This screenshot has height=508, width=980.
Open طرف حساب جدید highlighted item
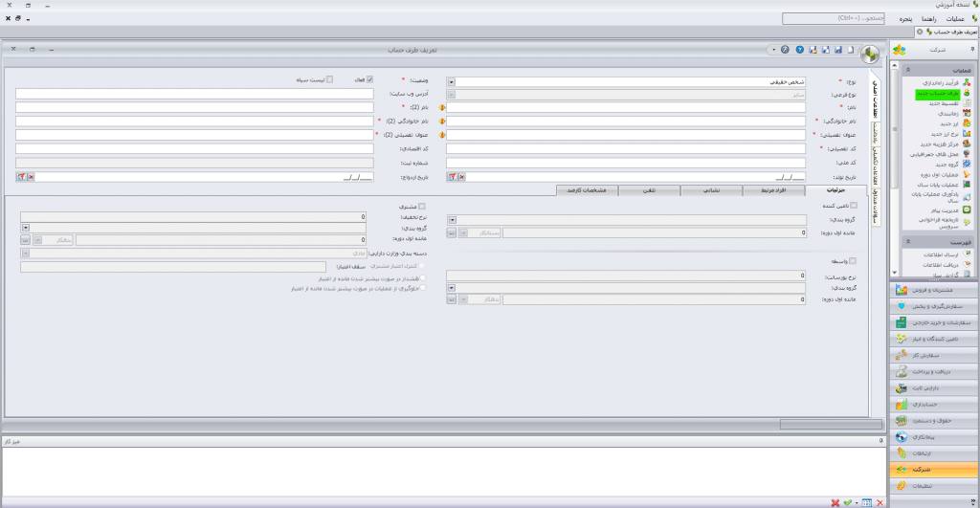pyautogui.click(x=939, y=93)
